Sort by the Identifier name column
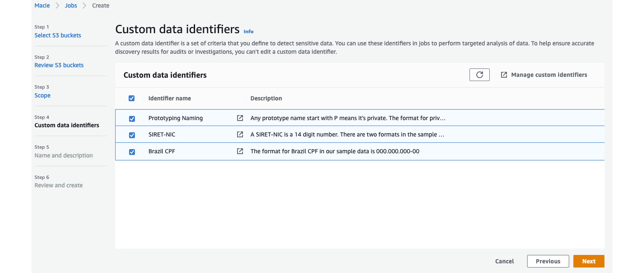Image resolution: width=644 pixels, height=273 pixels. [169, 98]
